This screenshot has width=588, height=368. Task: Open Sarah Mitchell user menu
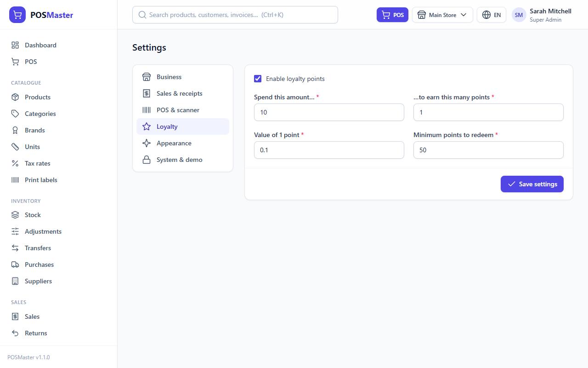[542, 15]
